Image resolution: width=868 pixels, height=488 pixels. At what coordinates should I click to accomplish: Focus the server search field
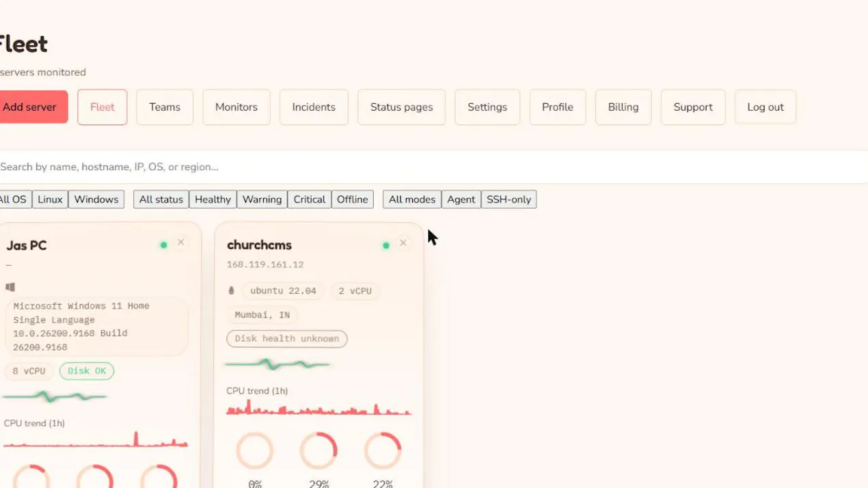pos(433,167)
